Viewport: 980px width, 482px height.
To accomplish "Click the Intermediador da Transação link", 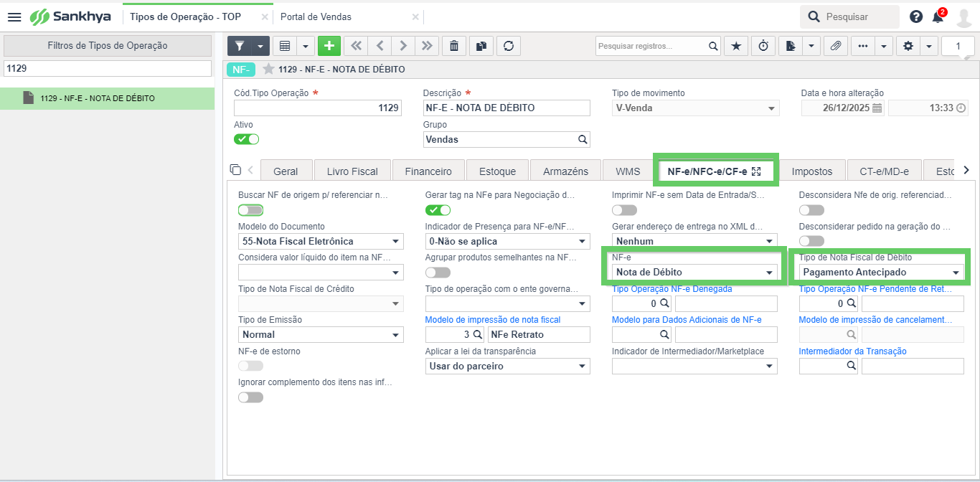I will click(x=853, y=351).
